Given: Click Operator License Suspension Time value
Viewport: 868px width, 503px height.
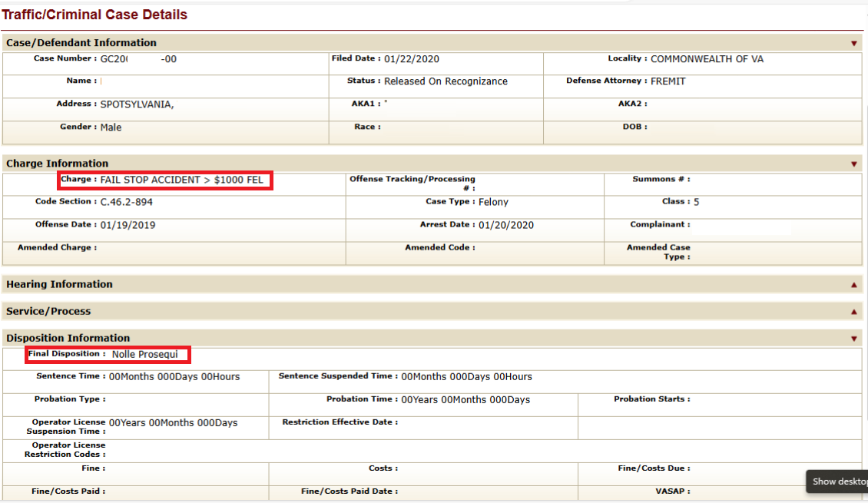Looking at the screenshot, I should [174, 423].
